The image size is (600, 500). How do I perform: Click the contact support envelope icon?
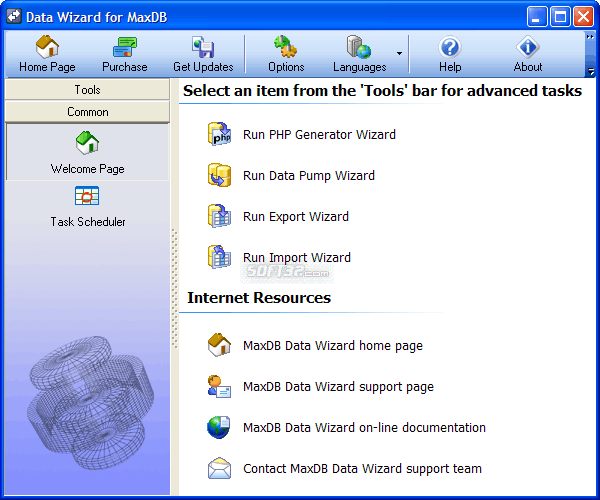click(x=219, y=468)
